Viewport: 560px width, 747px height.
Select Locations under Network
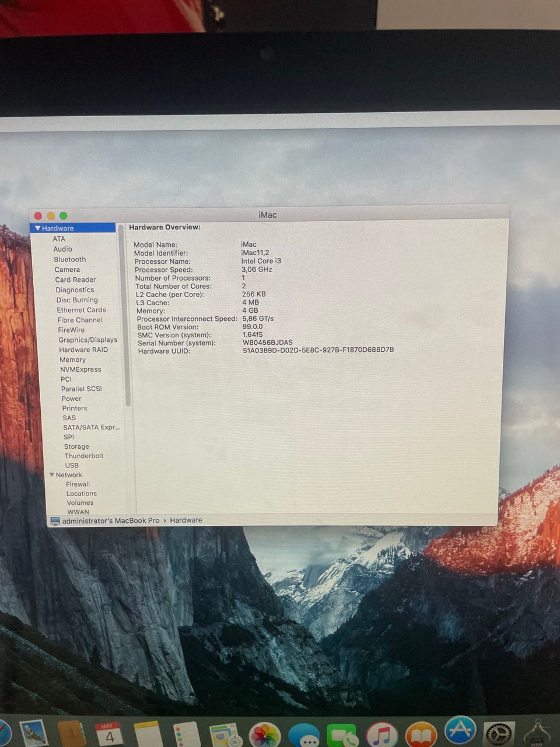(81, 494)
